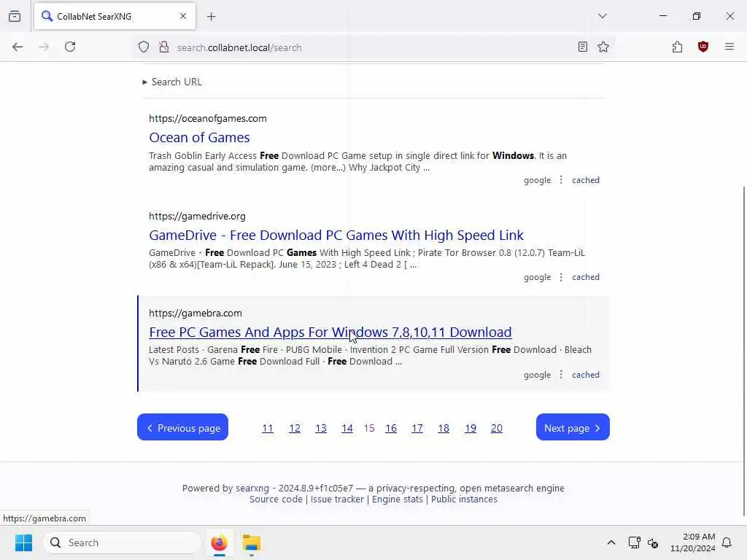Show hidden tray icons chevron
The width and height of the screenshot is (747, 560).
click(611, 542)
